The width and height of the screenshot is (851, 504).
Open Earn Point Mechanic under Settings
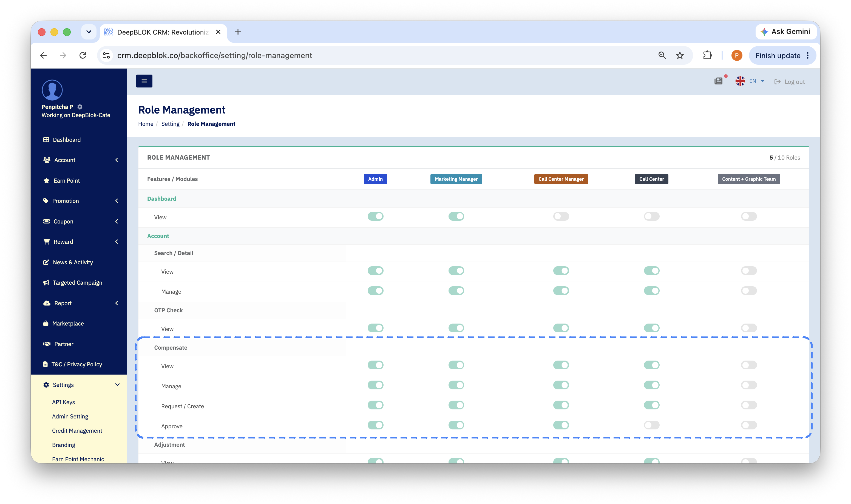pos(78,459)
